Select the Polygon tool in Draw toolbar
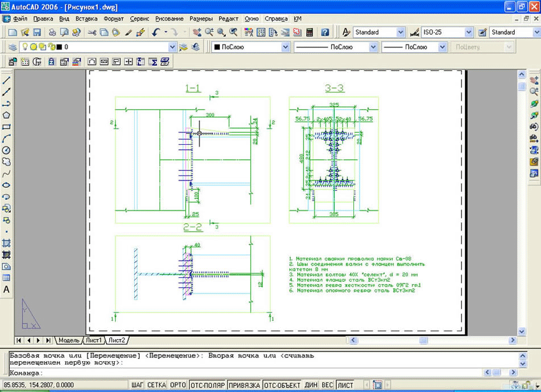Screen dimensions: 541x392 tap(7, 115)
